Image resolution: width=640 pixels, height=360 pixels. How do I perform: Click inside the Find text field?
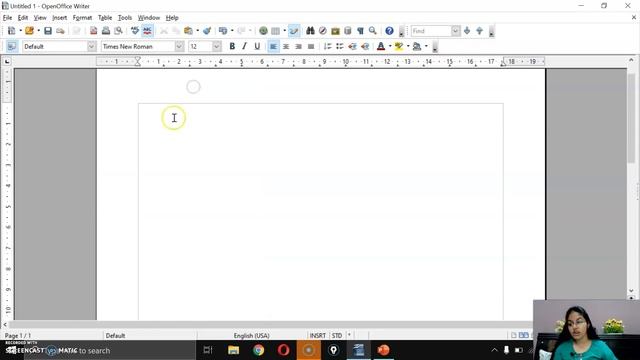(431, 31)
